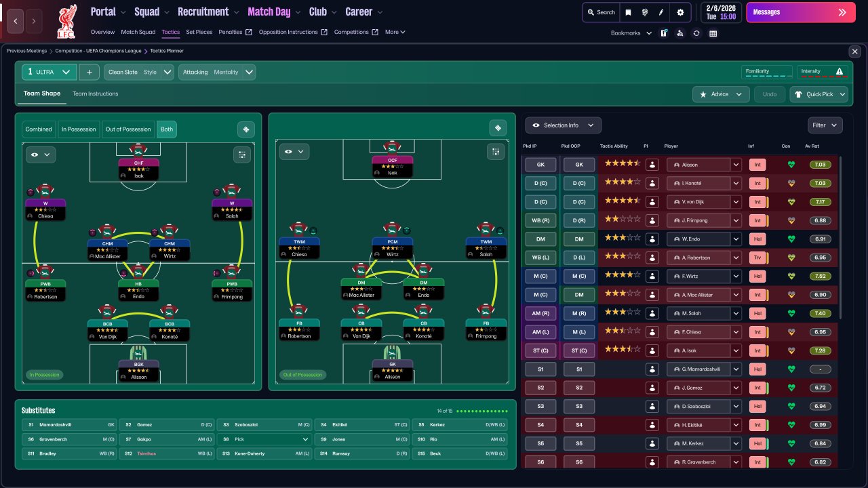The image size is (868, 488).
Task: Click Alisson's GK shirt on Out of Possession pitch
Action: [x=392, y=352]
